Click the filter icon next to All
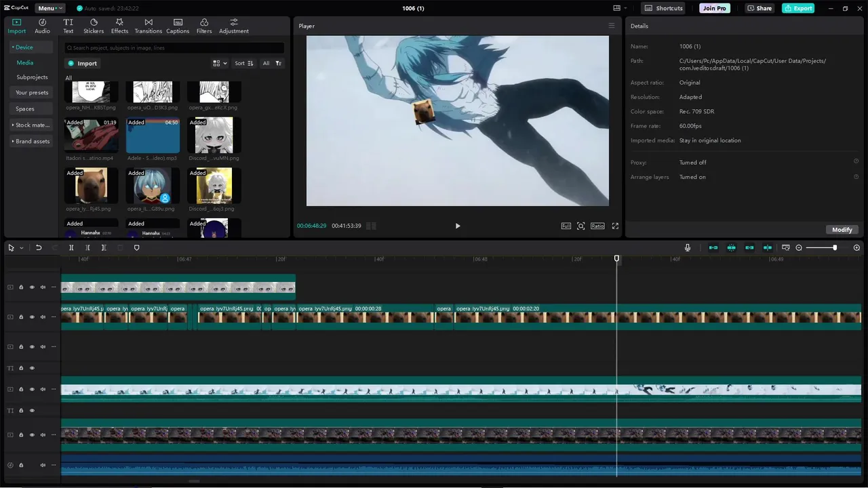Screen dimensions: 868x488 (x=278, y=63)
